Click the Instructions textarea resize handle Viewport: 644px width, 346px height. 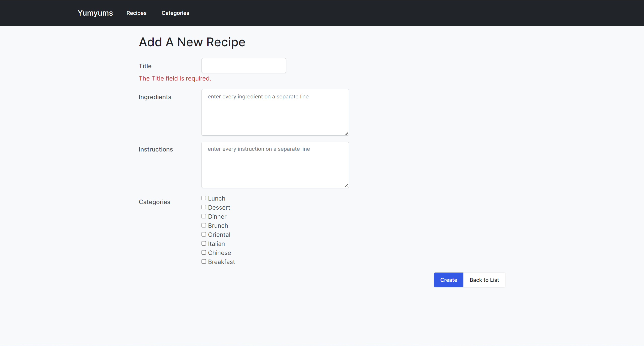[346, 186]
